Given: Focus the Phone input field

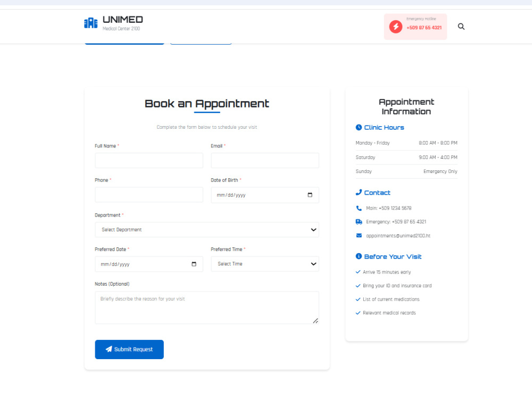Looking at the screenshot, I should pyautogui.click(x=149, y=195).
